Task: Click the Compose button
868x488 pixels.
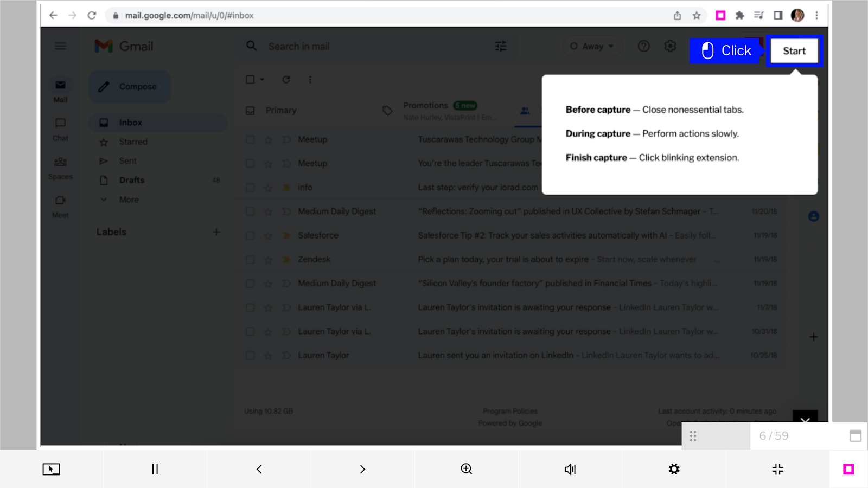Action: pos(130,86)
